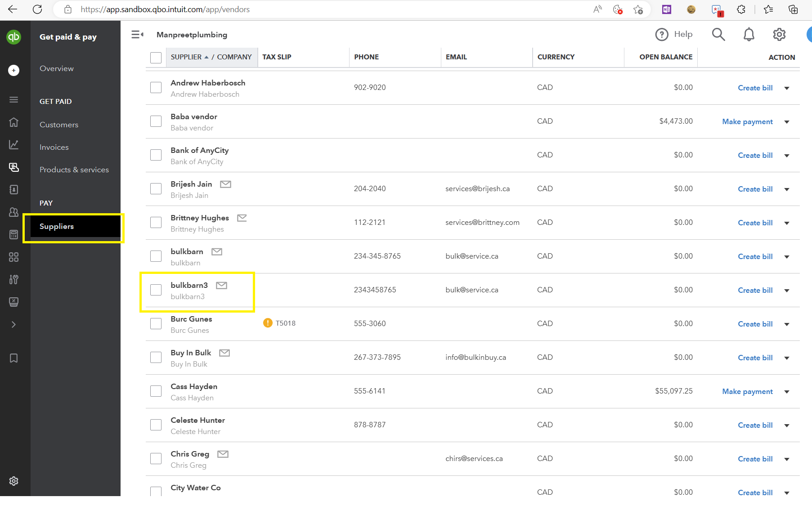Click the OPEN BALANCE column header
The image size is (812, 506).
point(666,57)
